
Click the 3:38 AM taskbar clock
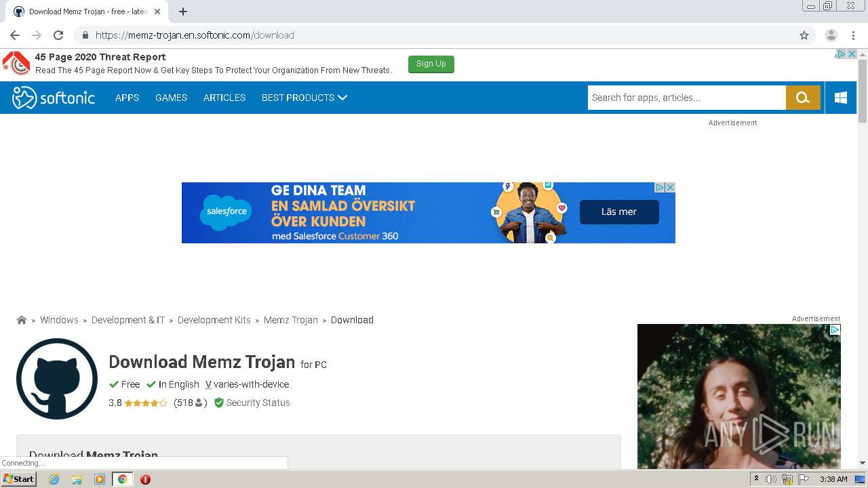[x=833, y=479]
